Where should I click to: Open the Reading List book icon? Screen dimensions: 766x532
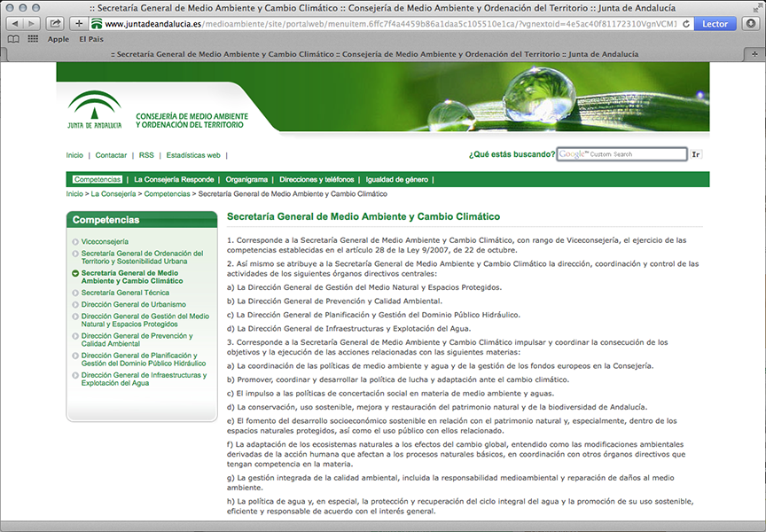tap(14, 39)
